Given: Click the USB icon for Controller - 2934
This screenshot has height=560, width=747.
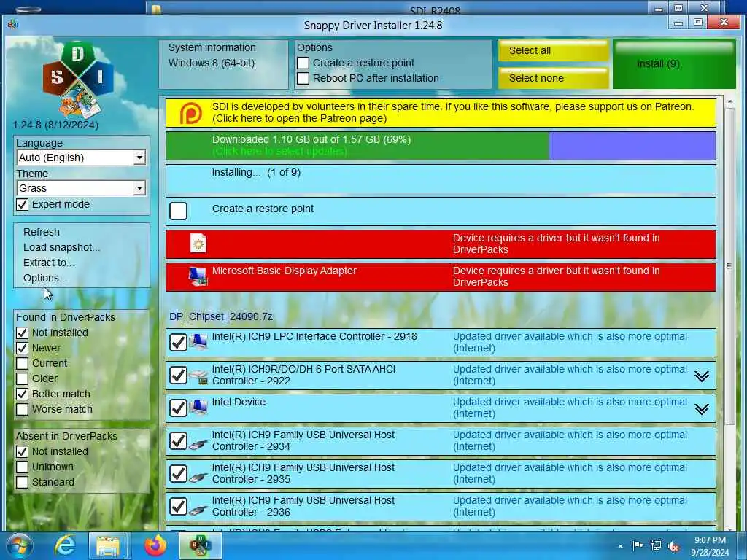Looking at the screenshot, I should (x=198, y=443).
